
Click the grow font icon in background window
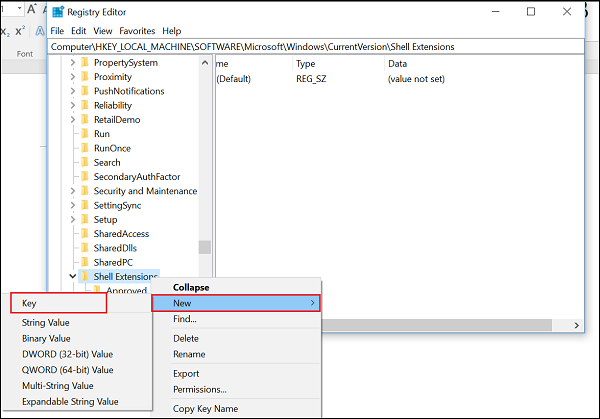31,9
